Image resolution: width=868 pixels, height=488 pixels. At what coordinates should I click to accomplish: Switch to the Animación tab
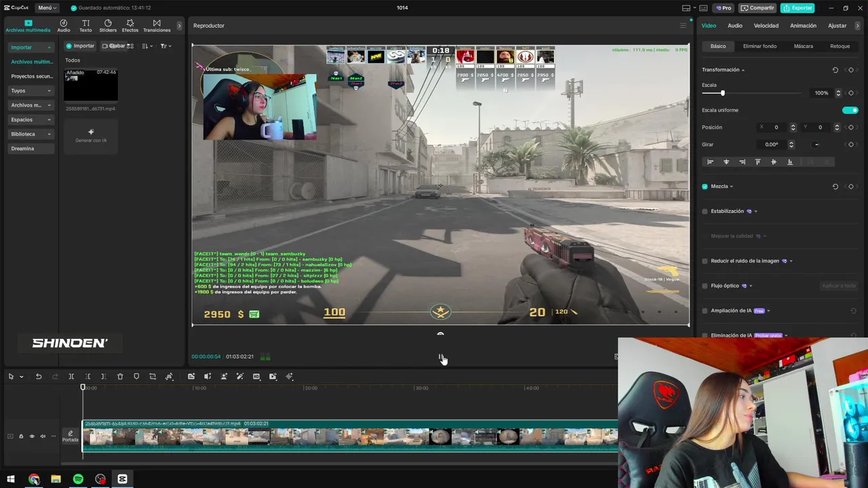click(803, 26)
